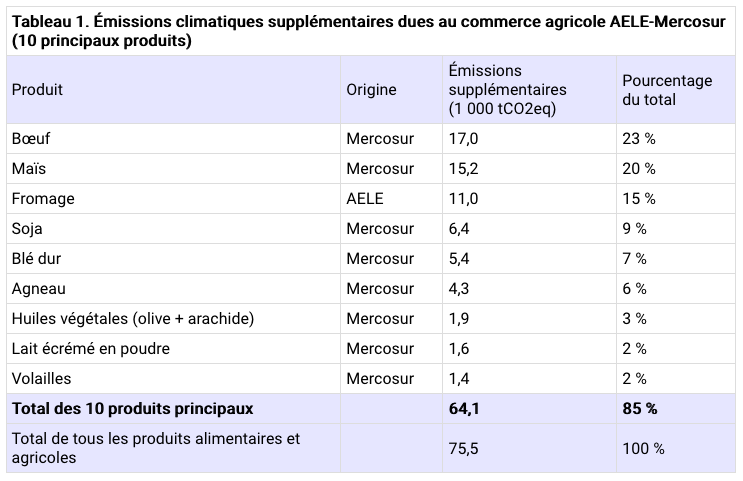Click the Volailles product cell
Screen dimensions: 743x481
point(42,378)
